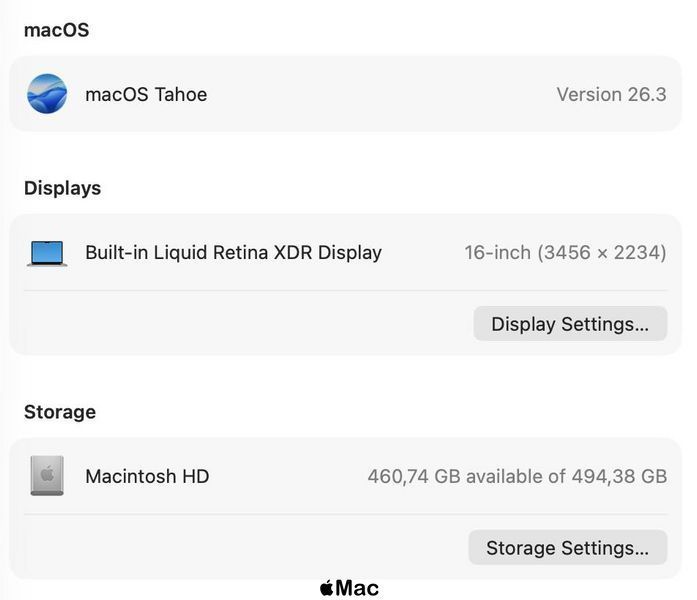Click the Storage section heading
Screen dimensions: 697x600
pos(60,412)
